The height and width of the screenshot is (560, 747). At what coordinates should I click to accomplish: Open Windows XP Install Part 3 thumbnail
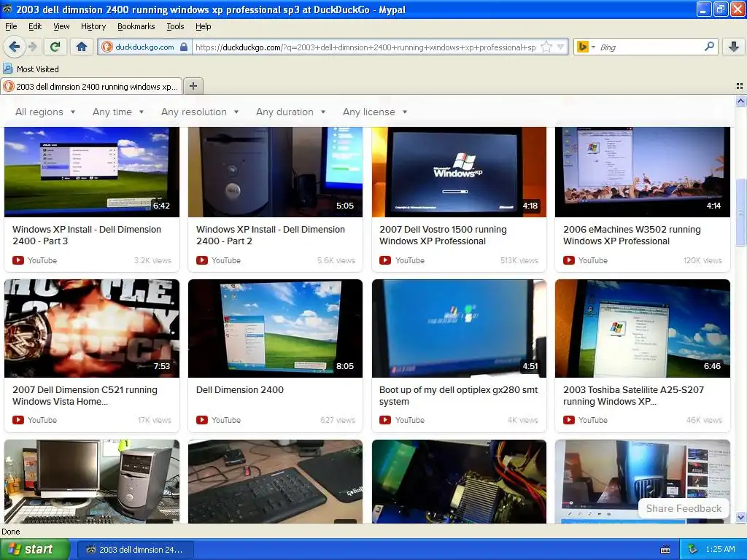[92, 172]
